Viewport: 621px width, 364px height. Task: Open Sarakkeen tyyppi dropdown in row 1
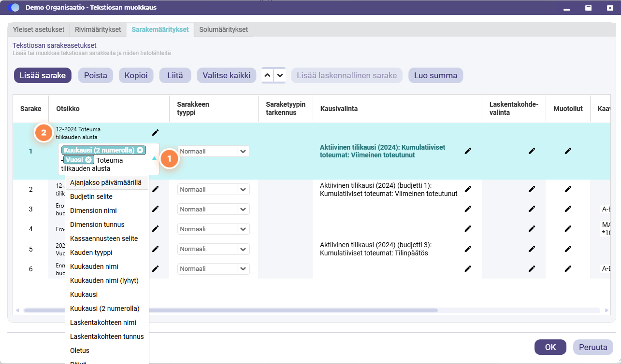pyautogui.click(x=243, y=151)
